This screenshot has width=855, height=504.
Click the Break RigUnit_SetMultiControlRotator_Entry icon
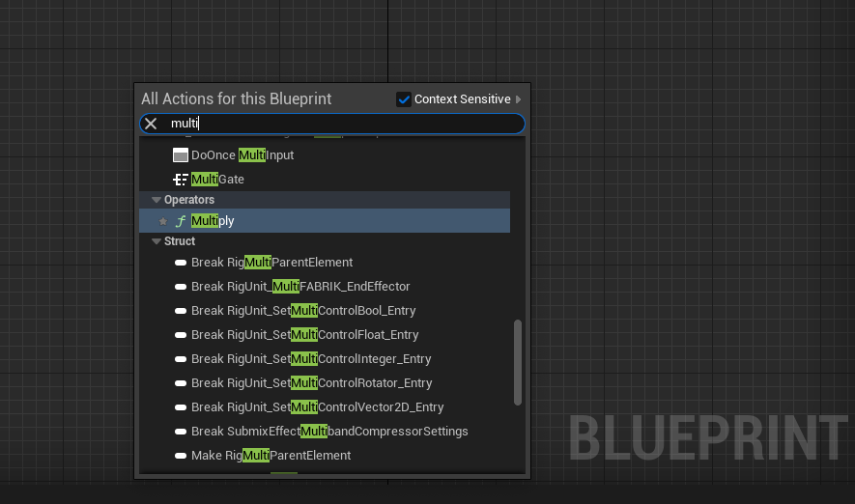pyautogui.click(x=181, y=383)
